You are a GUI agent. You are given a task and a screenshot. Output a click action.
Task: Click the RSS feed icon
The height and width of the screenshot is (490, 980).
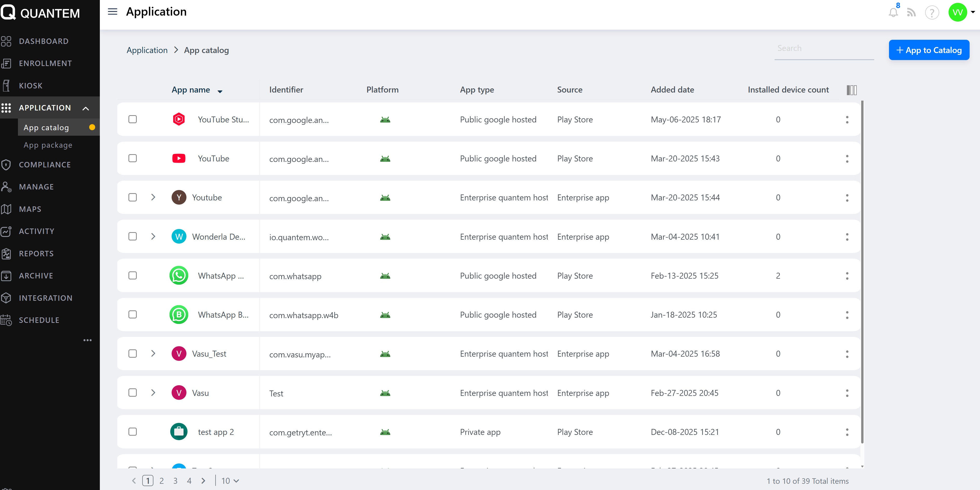pos(911,12)
